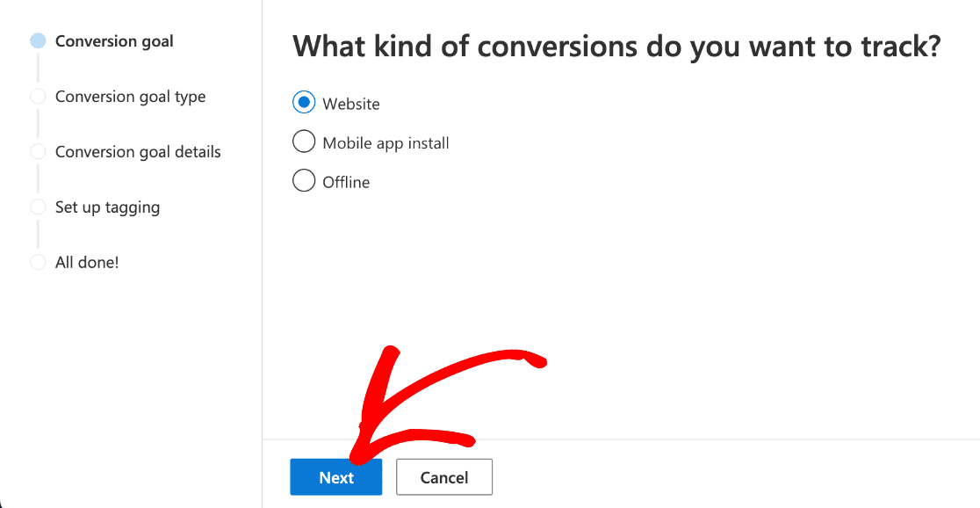The image size is (980, 508).
Task: Click the Conversion goal details step circle
Action: 38,151
